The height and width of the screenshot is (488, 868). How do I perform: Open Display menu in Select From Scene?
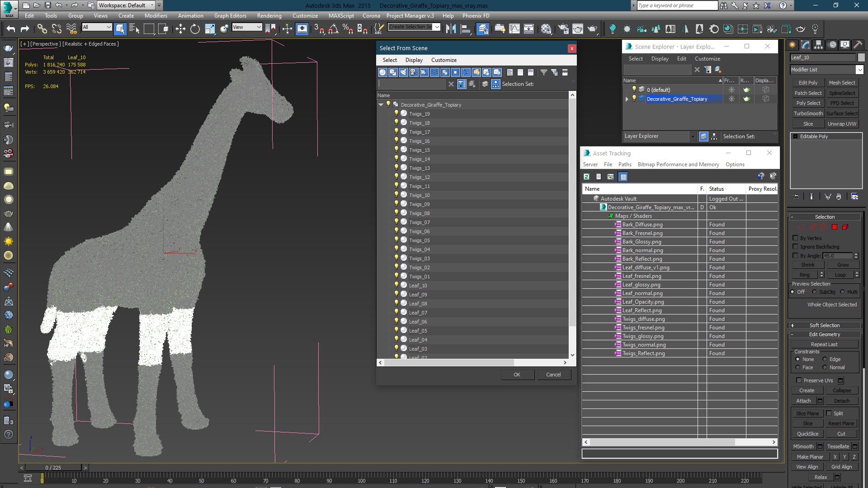tap(414, 60)
